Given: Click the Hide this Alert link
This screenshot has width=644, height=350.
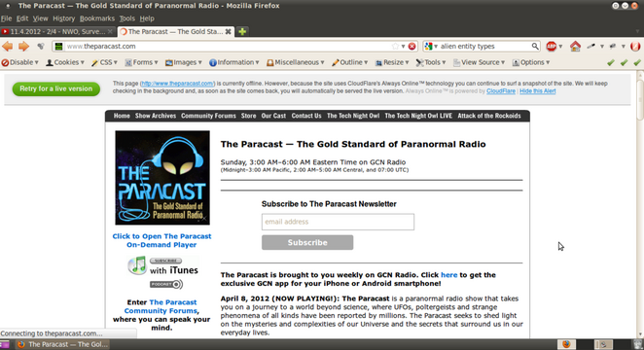Looking at the screenshot, I should [x=538, y=91].
